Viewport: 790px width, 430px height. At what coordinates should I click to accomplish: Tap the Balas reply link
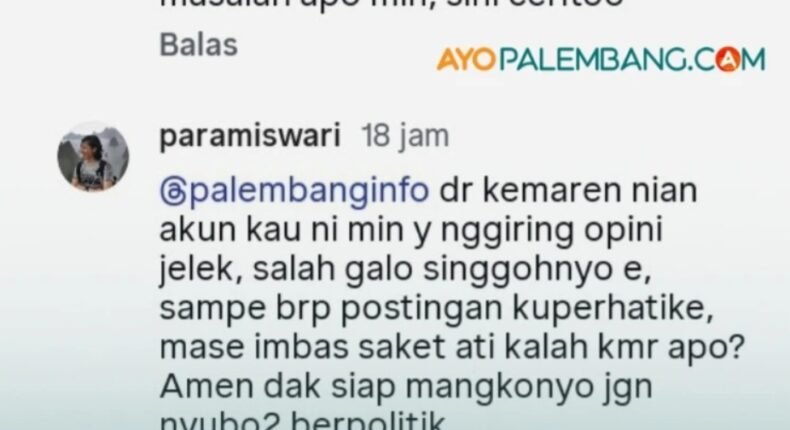199,45
